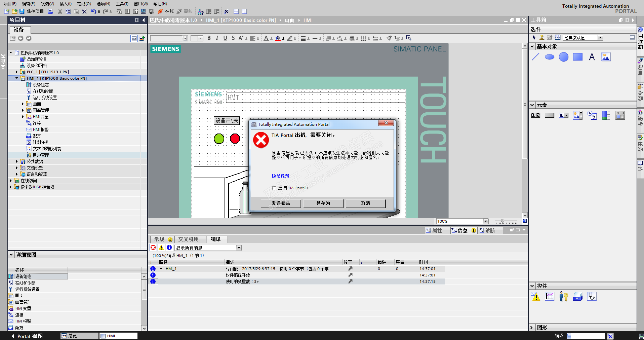Click the font color 'A' swatch
The image size is (644, 340).
coord(266,38)
